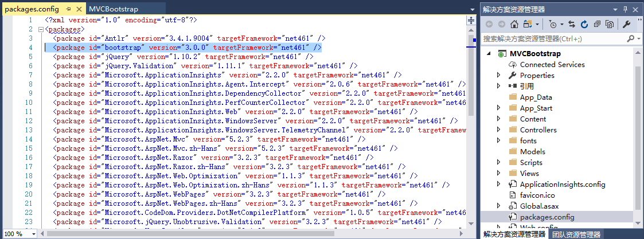
Task: Select Connected Services item
Action: tap(552, 65)
